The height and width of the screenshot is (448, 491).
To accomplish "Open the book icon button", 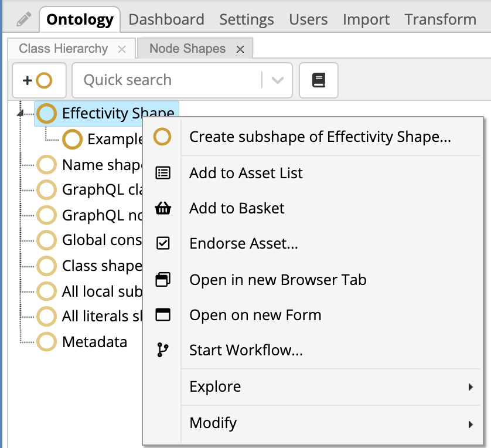I will (x=319, y=80).
